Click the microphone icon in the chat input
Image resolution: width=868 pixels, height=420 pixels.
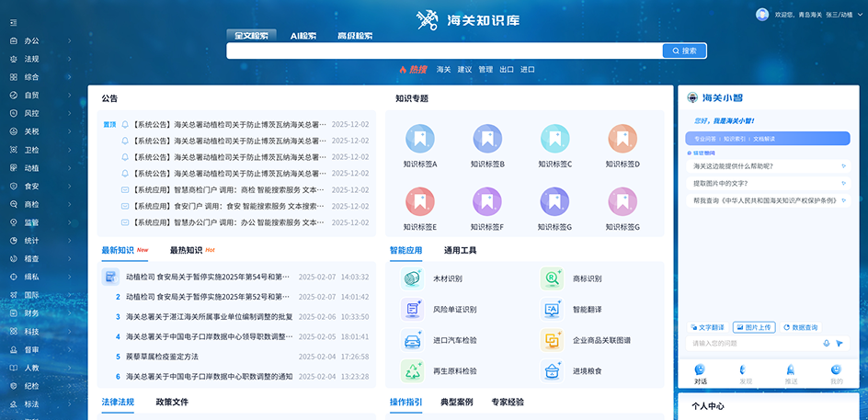point(827,344)
